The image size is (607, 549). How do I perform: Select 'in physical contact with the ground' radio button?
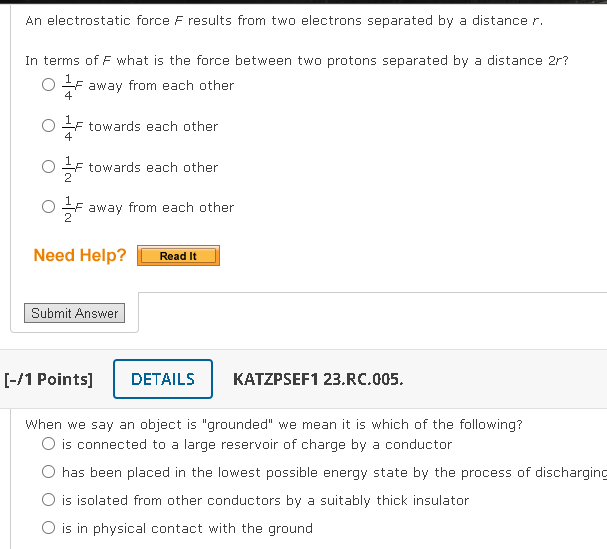48,528
